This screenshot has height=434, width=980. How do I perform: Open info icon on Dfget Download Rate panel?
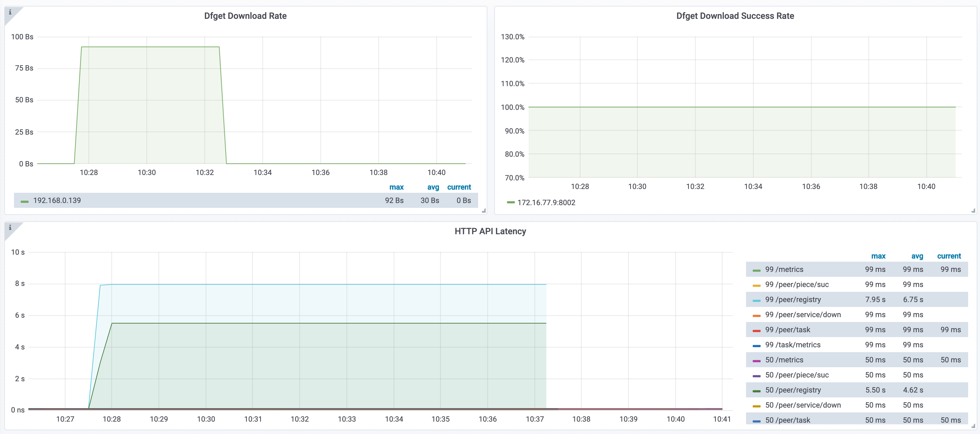coord(10,12)
